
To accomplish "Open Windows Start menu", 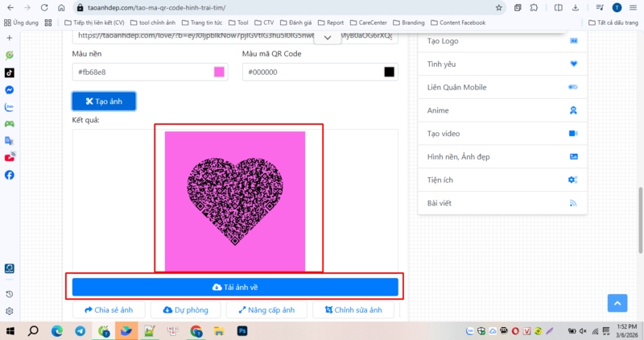I will point(10,331).
